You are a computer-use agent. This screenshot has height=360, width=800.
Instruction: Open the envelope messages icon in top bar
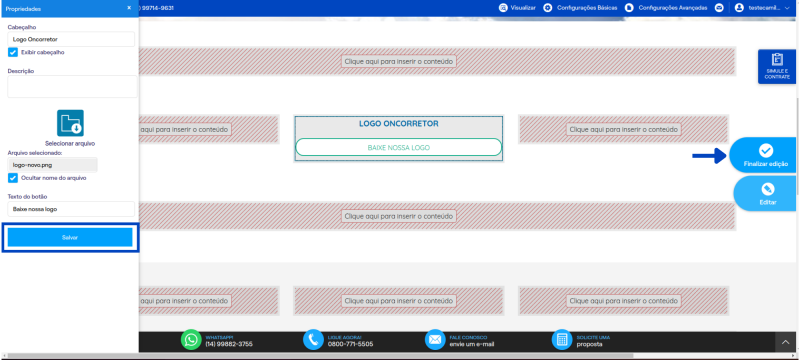click(719, 8)
